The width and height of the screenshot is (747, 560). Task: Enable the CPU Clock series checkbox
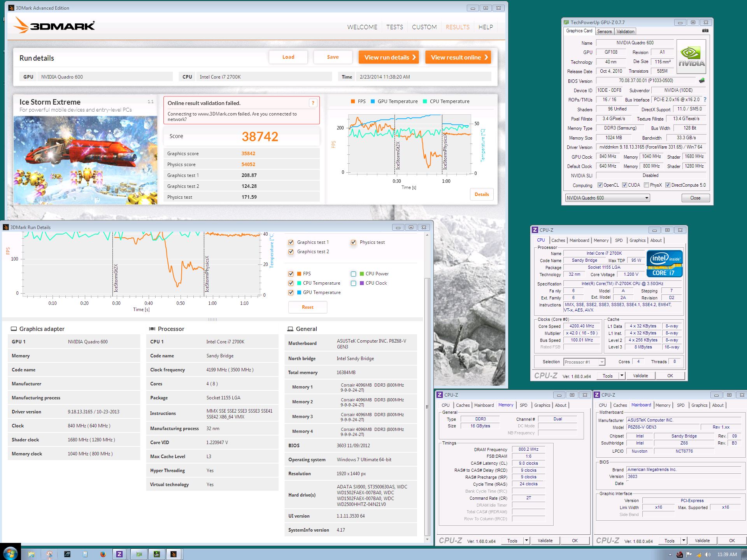pyautogui.click(x=353, y=283)
